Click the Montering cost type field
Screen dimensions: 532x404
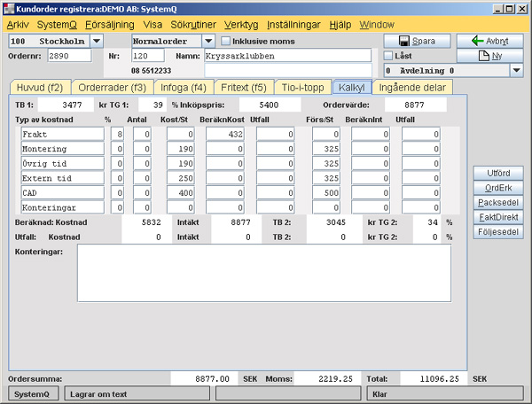(62, 149)
